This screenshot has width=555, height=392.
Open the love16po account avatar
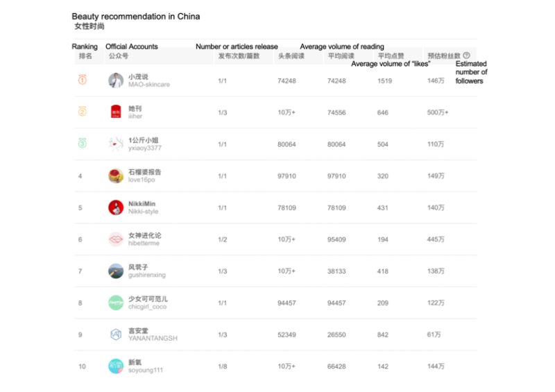click(116, 176)
